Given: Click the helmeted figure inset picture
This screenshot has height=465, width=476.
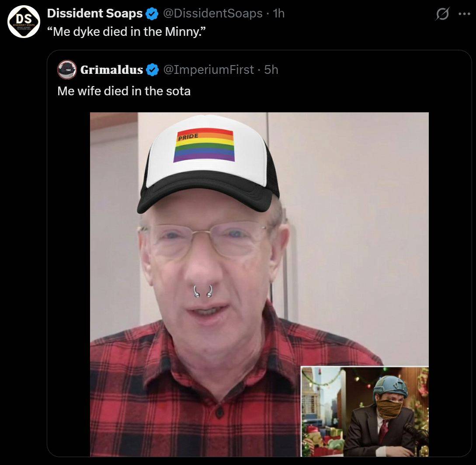Looking at the screenshot, I should 365,411.
